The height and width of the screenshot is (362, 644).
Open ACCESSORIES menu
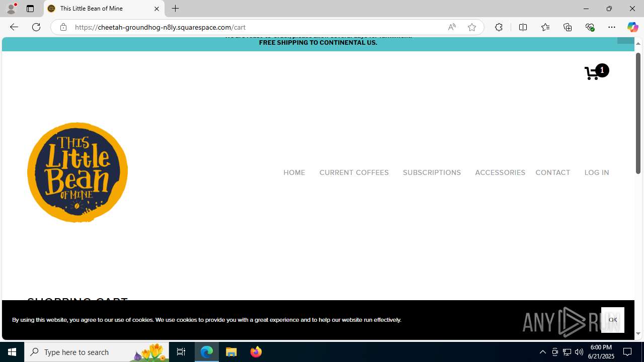[x=500, y=172]
